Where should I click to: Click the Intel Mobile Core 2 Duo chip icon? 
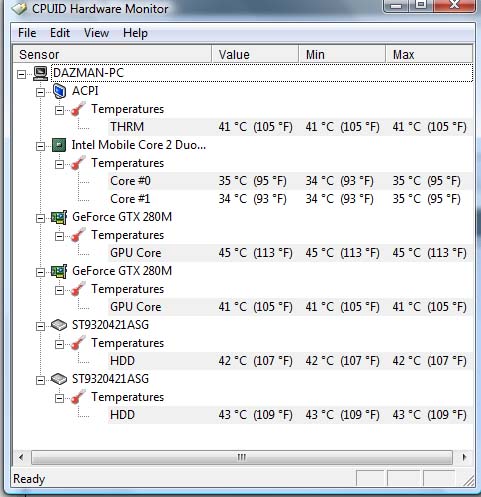[x=59, y=145]
